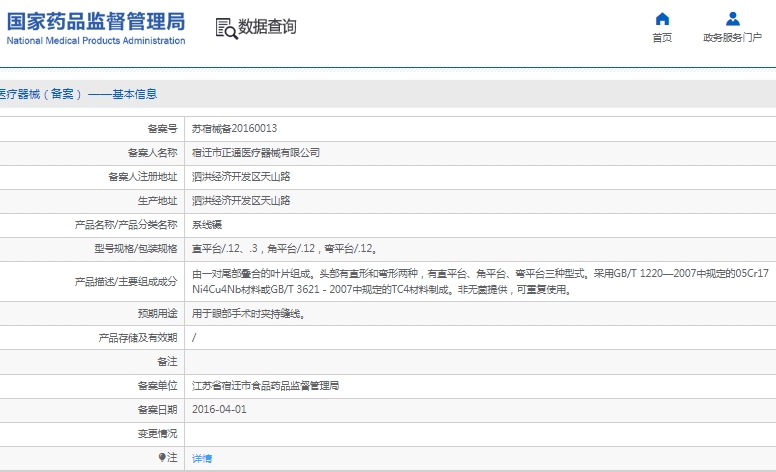The width and height of the screenshot is (776, 472).
Task: Click the 政务服务门户 text link
Action: 732,38
